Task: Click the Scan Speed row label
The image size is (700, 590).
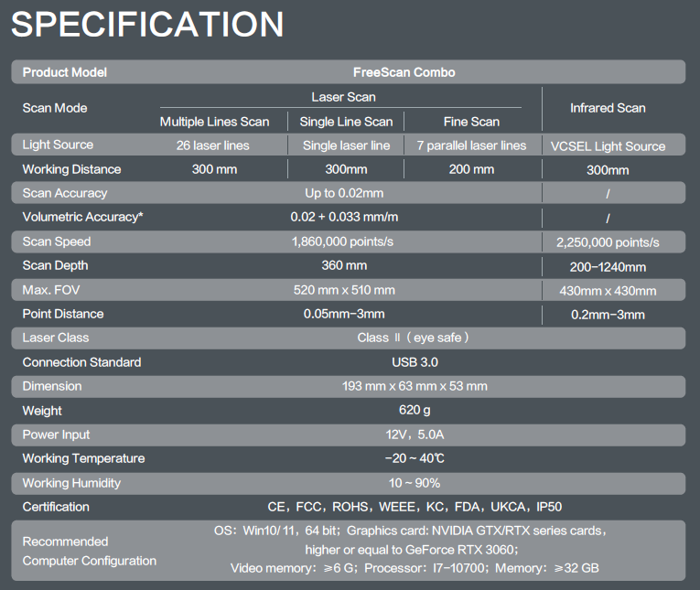Action: 57,241
